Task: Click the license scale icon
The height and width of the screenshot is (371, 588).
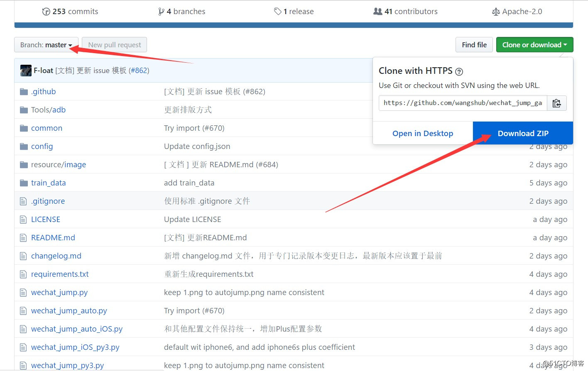Action: point(496,12)
